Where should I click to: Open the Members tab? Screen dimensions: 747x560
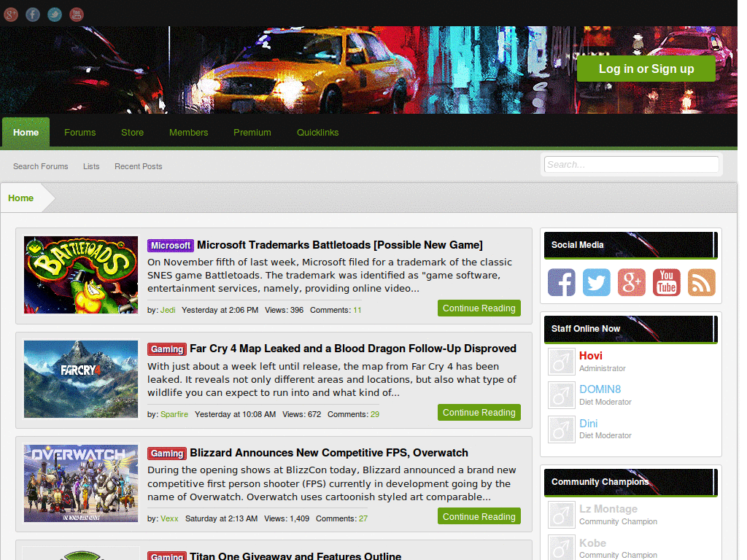click(189, 133)
